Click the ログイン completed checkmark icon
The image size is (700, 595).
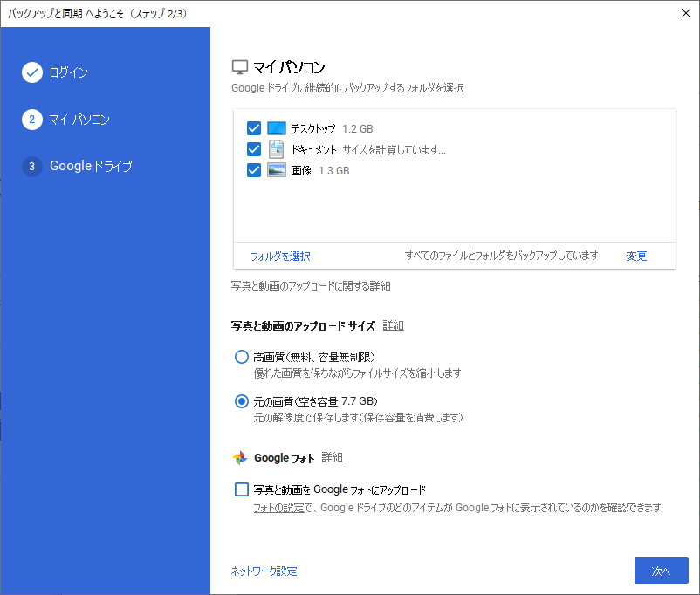[x=32, y=72]
